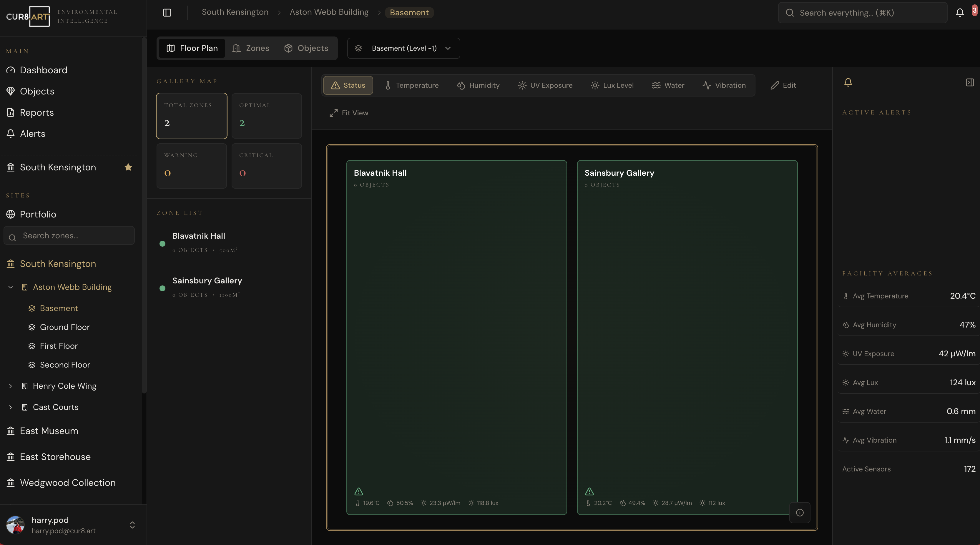Screen dimensions: 980x545
Task: Click the green status dot for Blavatnik Hall
Action: 162,244
